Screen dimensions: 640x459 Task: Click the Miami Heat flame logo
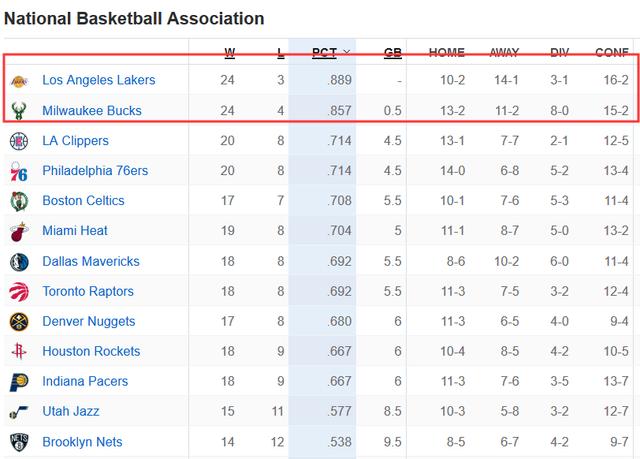coord(19,231)
